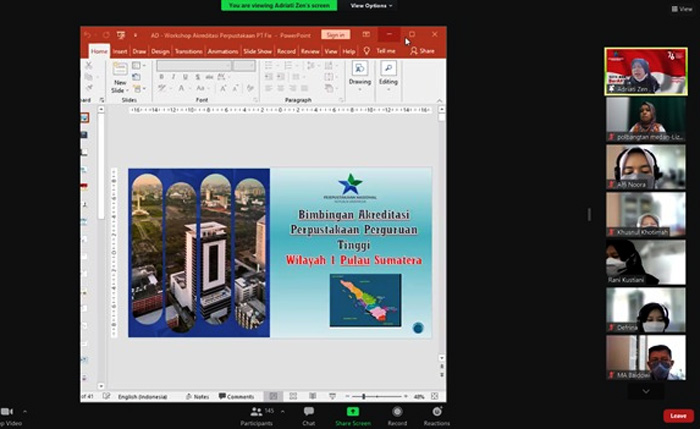Click the Format Painter icon
The height and width of the screenshot is (429, 700).
[88, 88]
